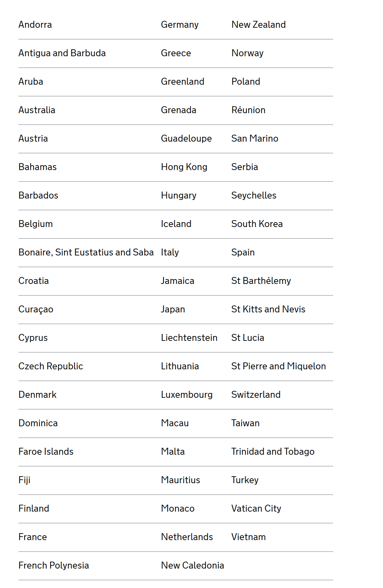Click the Faroe Islands entry
Viewport: 383px width, 588px height.
tap(46, 452)
